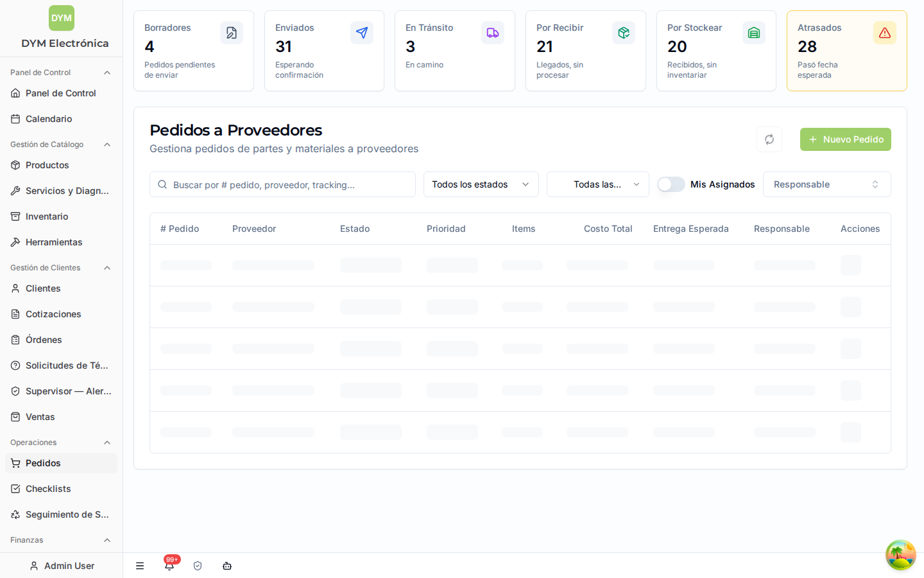Open the Admin User profile

[62, 566]
